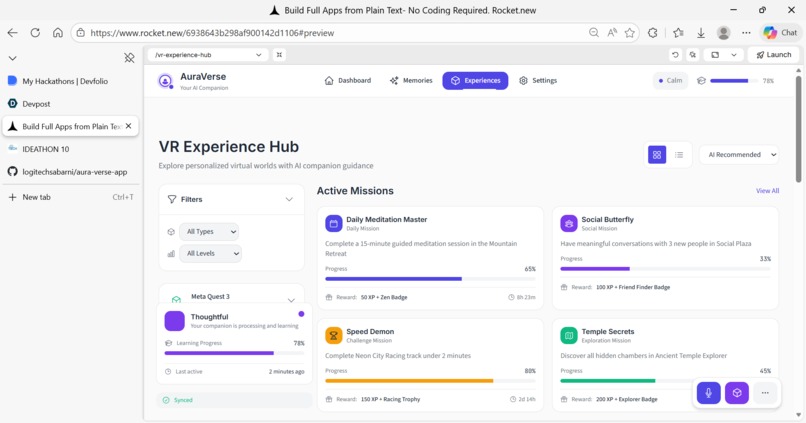Open the All Types dropdown
This screenshot has height=423, width=806.
tap(209, 232)
